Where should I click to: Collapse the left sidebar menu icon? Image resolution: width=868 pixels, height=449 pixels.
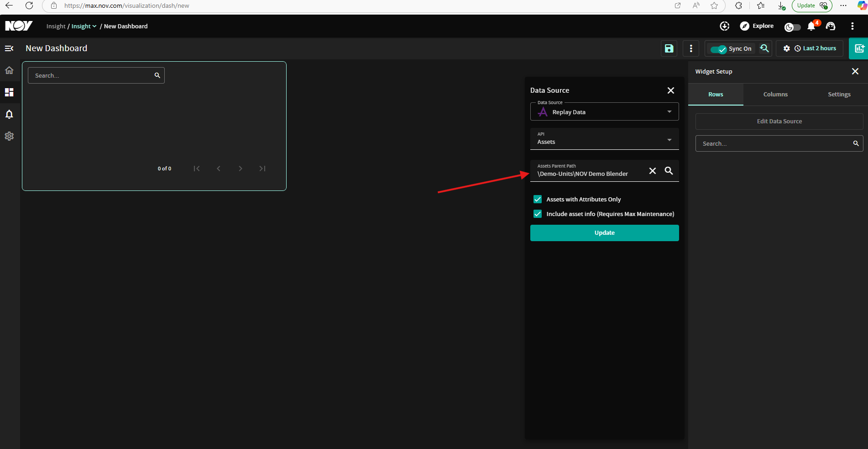pyautogui.click(x=9, y=48)
